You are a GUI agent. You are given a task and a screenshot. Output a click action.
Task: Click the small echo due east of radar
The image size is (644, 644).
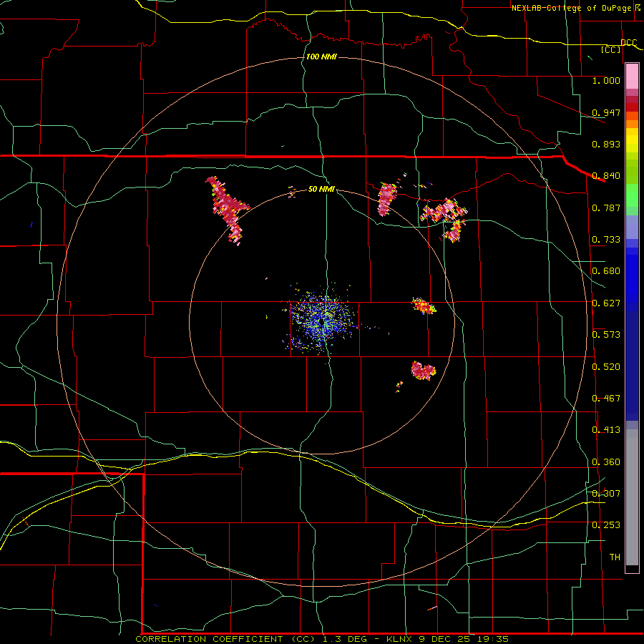pos(424,306)
